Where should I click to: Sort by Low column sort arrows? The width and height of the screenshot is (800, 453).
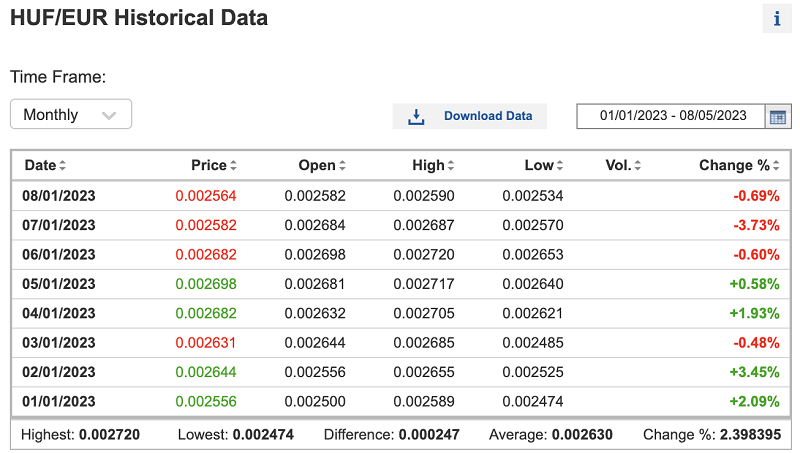[559, 166]
